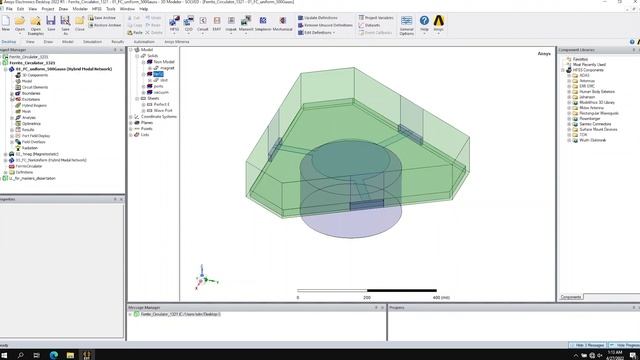640x360 pixels.
Task: Select the Mesh item in project tree
Action: tap(26, 111)
